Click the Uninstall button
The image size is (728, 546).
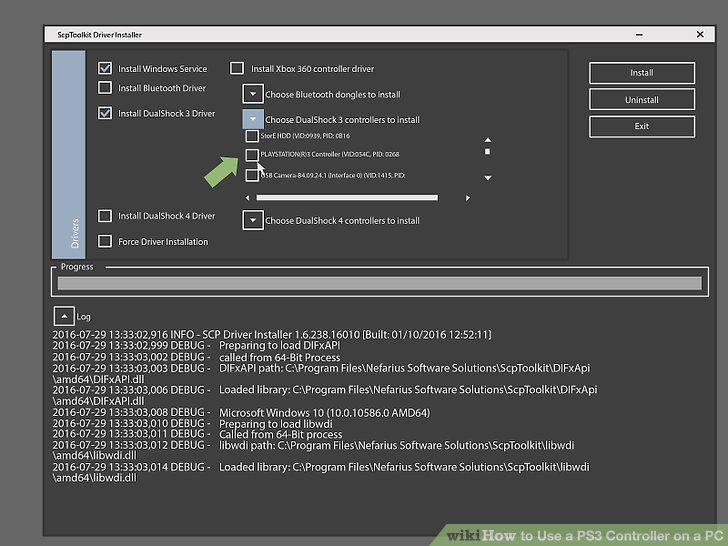[x=642, y=99]
